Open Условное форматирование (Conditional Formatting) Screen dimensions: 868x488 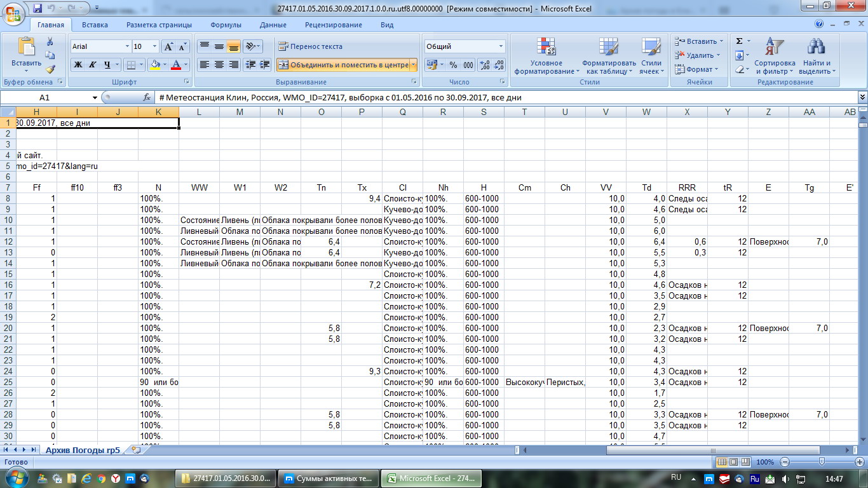coord(546,56)
